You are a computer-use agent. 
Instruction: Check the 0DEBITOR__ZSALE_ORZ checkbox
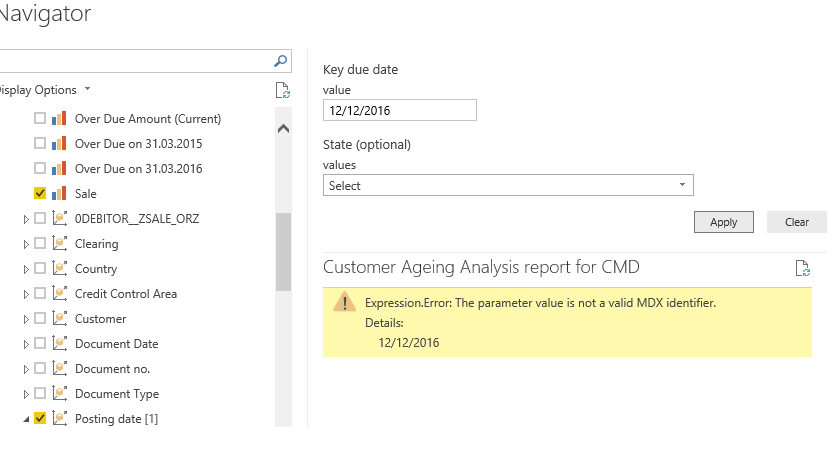pos(40,218)
